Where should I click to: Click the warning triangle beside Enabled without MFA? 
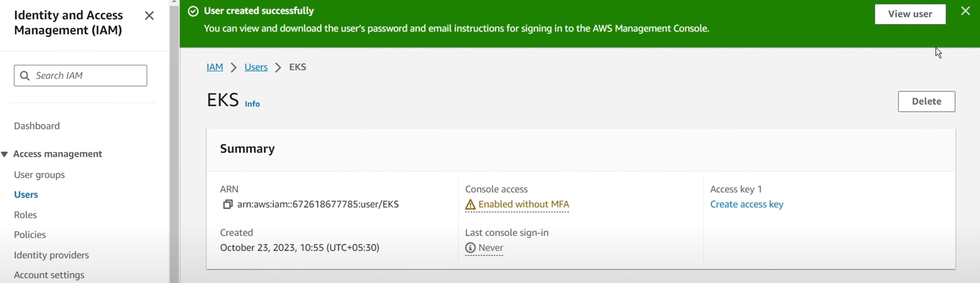tap(470, 205)
